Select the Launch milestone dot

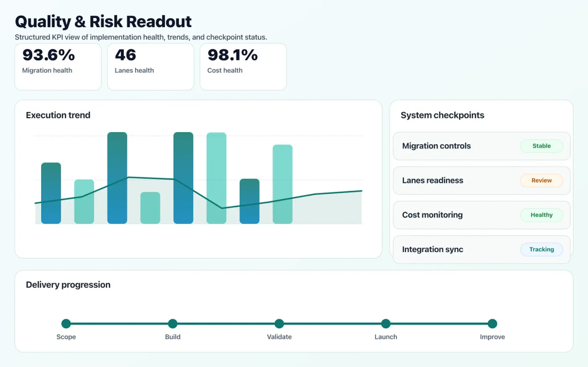click(x=386, y=323)
